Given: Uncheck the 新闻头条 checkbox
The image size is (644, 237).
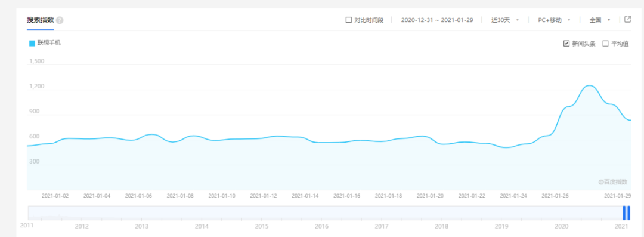Looking at the screenshot, I should click(x=567, y=44).
